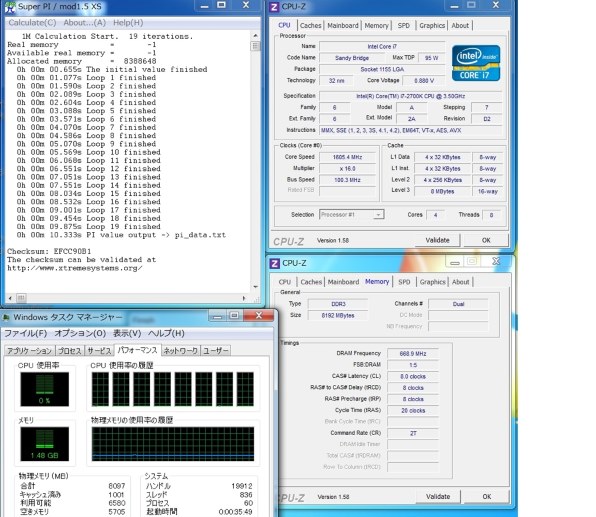The height and width of the screenshot is (517, 596).
Task: Click the DRAM Frequency value field
Action: (x=413, y=354)
